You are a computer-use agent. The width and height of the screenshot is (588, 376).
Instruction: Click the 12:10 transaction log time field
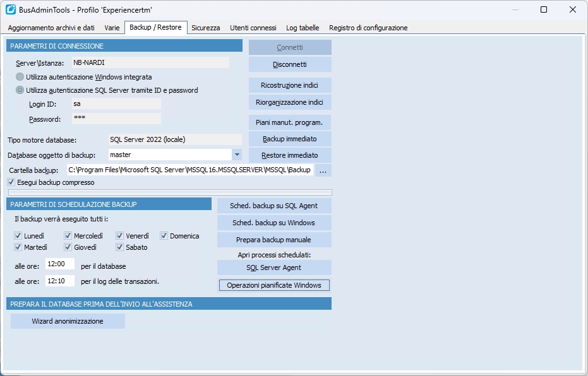pos(60,281)
